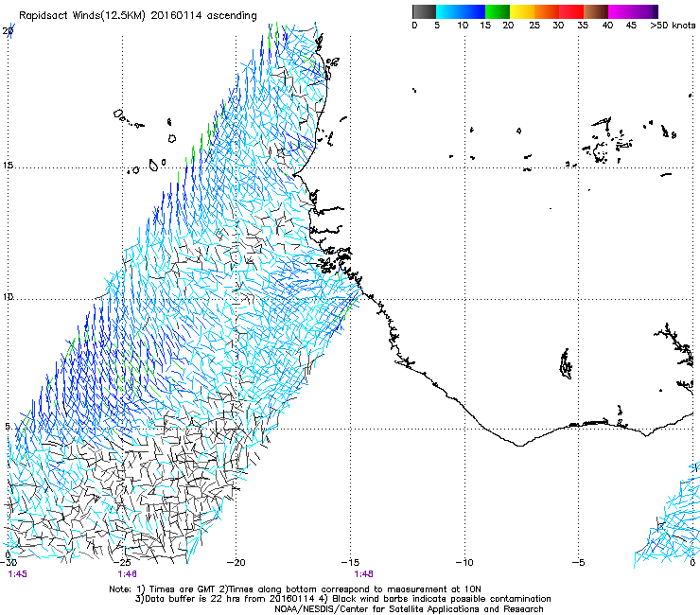Click the red 30-35 knots color swatch
700x615 pixels.
(x=571, y=11)
